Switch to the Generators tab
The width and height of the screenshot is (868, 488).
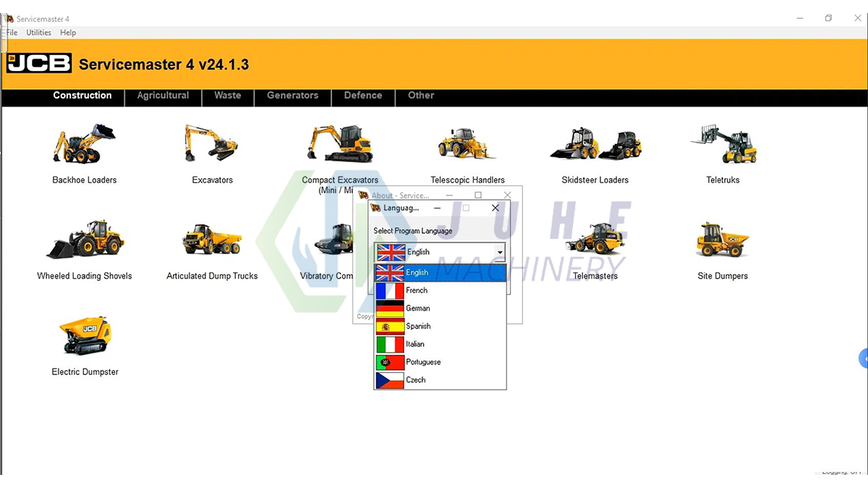point(292,96)
